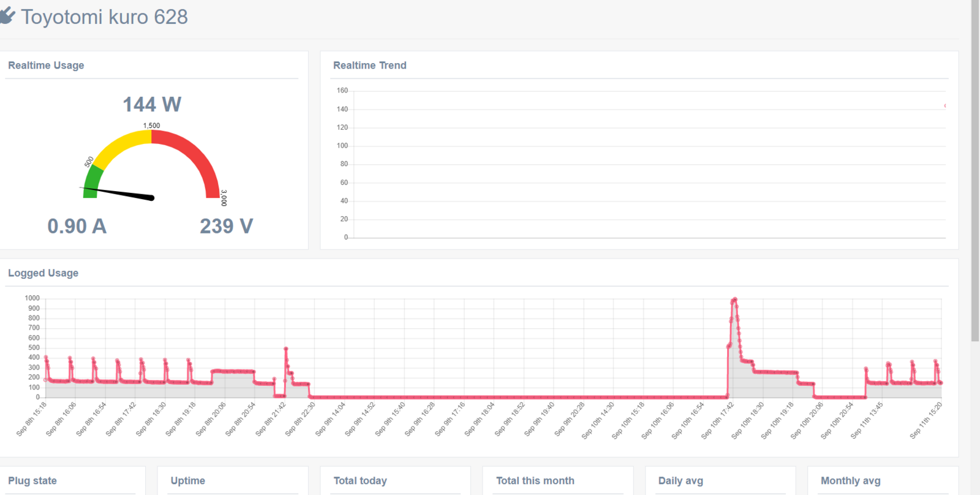Click the Realtime Usage panel heading
Viewport: 980px width, 495px height.
(x=46, y=66)
